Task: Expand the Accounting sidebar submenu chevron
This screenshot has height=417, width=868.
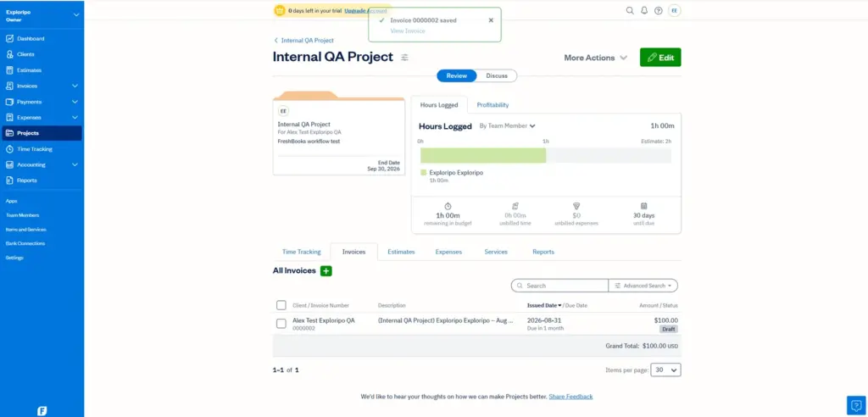Action: click(x=75, y=164)
